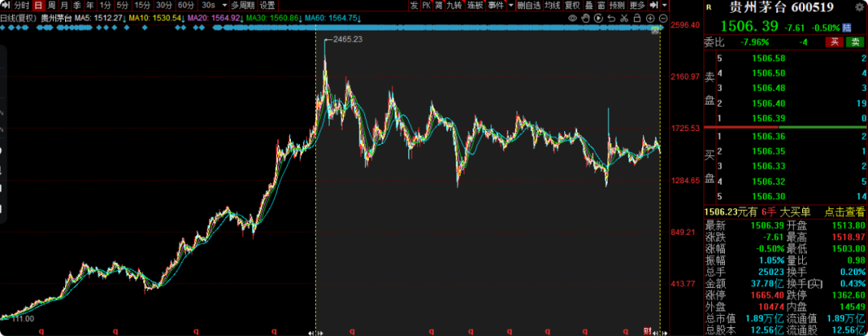Click the eye visibility icon above chart
868x336 pixels.
coord(574,18)
